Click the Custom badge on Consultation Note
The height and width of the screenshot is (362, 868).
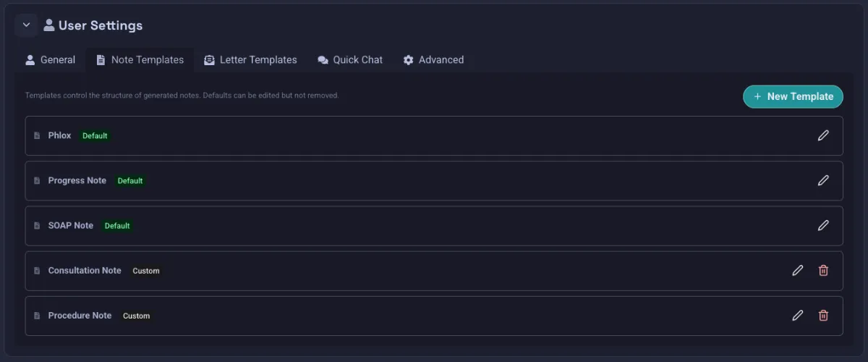click(146, 271)
